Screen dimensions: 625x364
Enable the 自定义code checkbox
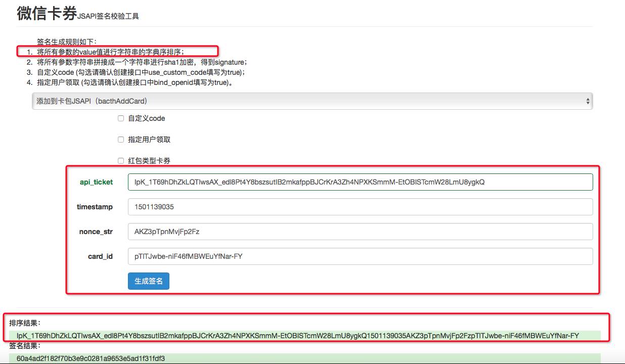pyautogui.click(x=121, y=118)
